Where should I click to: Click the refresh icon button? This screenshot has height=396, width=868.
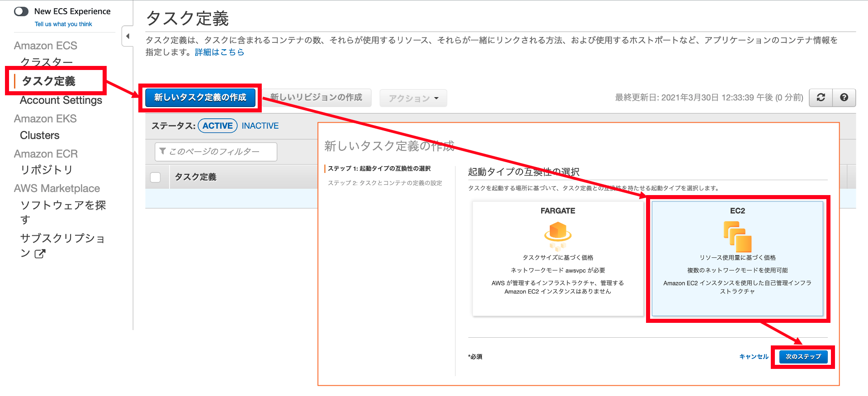pos(821,98)
